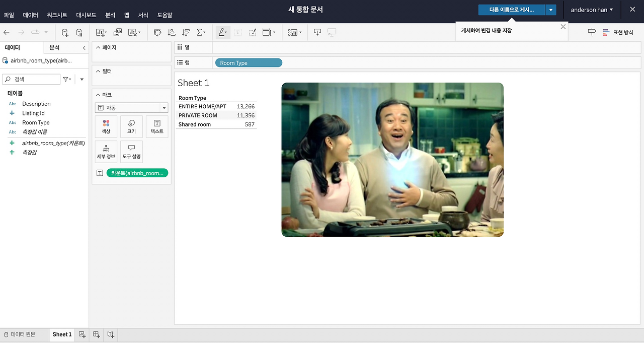Open the 맵 menu
The image size is (644, 343).
click(127, 15)
